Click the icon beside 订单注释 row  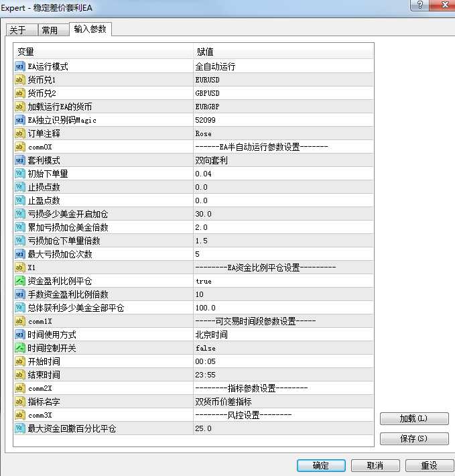[x=19, y=133]
